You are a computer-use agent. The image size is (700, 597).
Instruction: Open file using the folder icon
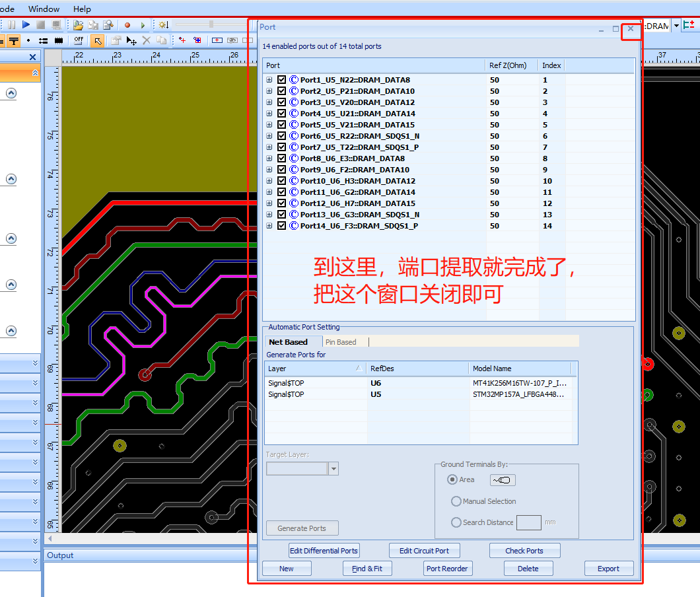79,25
